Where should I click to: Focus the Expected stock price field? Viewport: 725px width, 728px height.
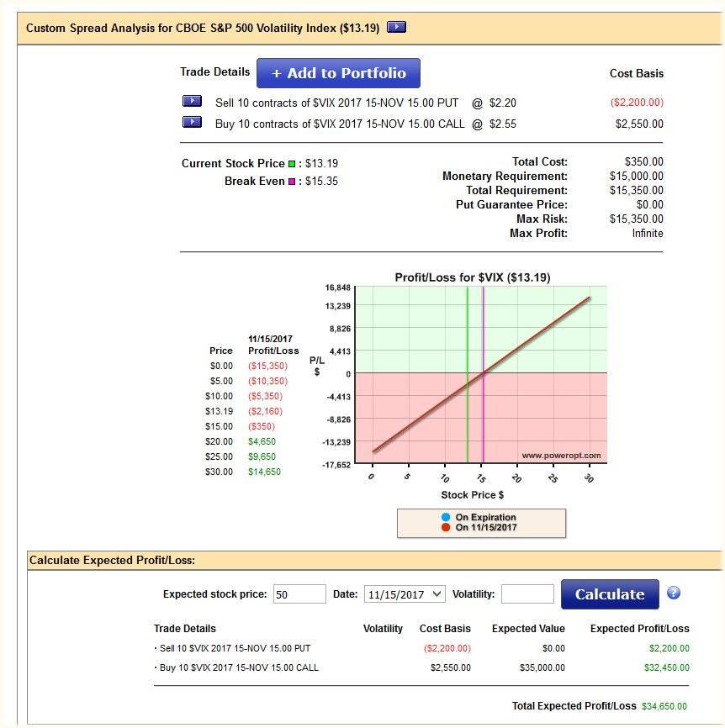(x=299, y=593)
